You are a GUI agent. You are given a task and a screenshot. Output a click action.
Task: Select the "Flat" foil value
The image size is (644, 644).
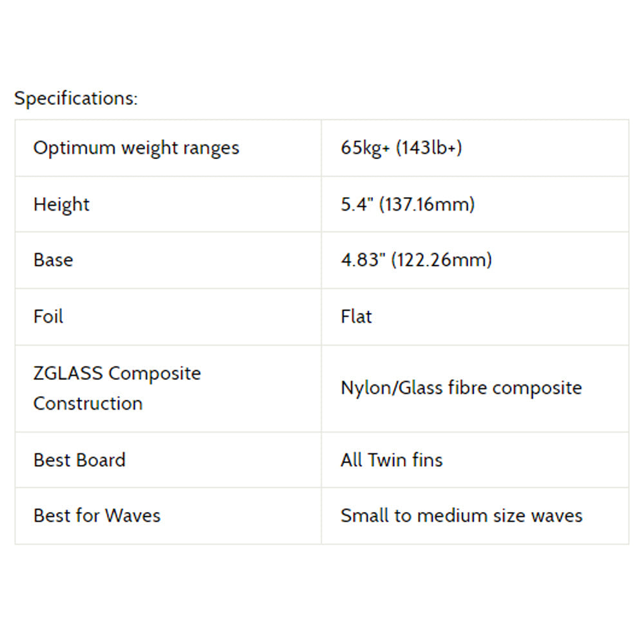[356, 317]
